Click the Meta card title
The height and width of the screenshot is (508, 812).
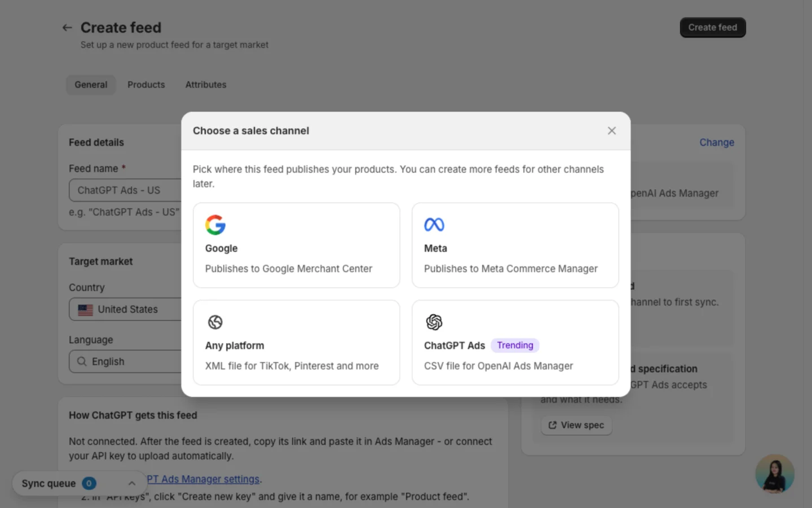[435, 248]
